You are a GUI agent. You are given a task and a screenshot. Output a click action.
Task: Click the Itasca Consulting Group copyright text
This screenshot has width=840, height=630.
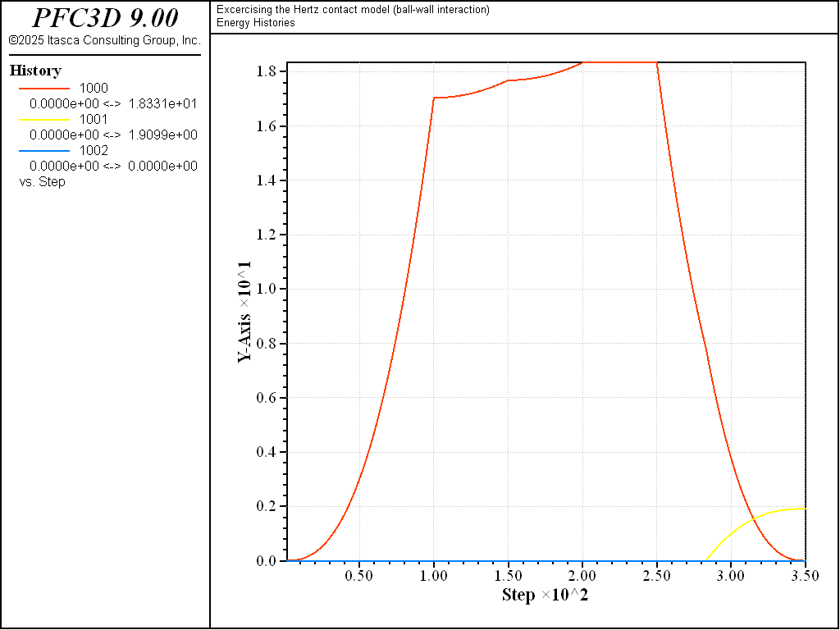click(104, 40)
